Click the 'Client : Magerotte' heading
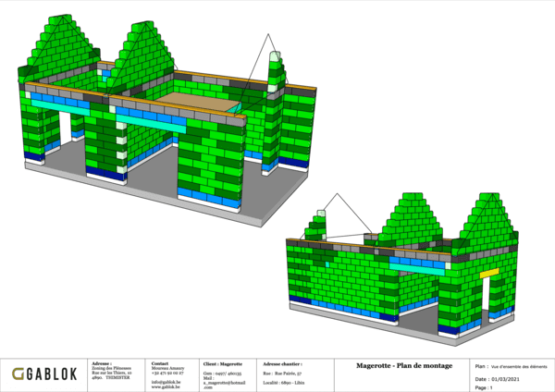 [223, 364]
